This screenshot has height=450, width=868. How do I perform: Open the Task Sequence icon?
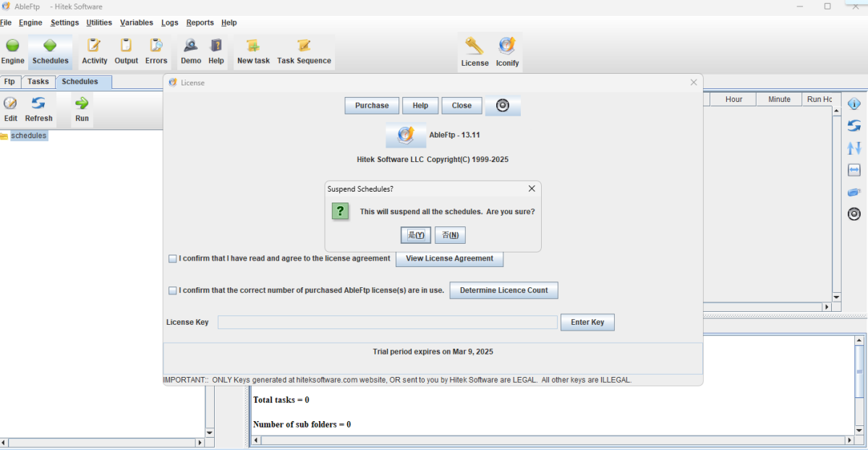[304, 46]
